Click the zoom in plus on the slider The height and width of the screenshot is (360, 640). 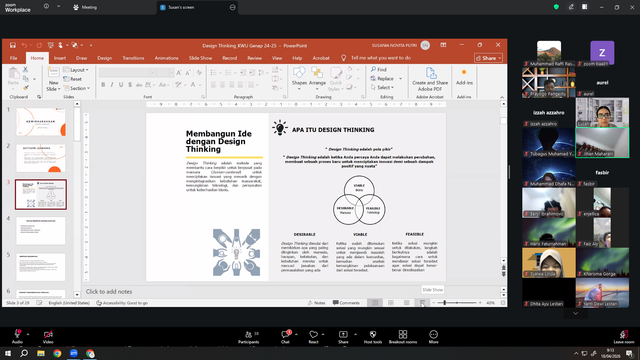(x=480, y=303)
